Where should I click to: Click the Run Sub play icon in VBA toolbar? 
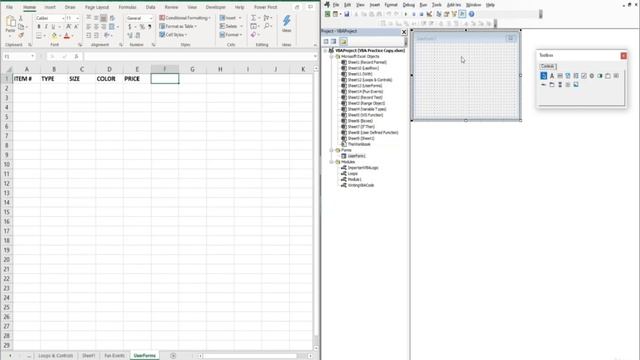pyautogui.click(x=406, y=14)
